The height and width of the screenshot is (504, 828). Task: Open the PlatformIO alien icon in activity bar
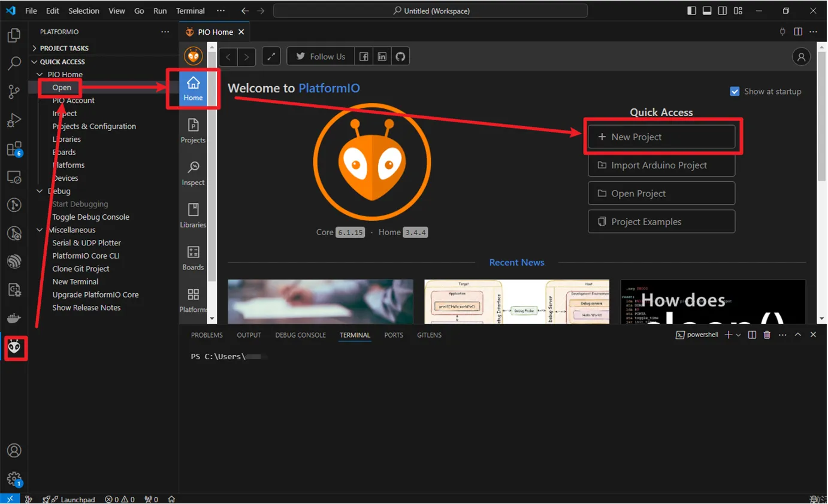[14, 347]
